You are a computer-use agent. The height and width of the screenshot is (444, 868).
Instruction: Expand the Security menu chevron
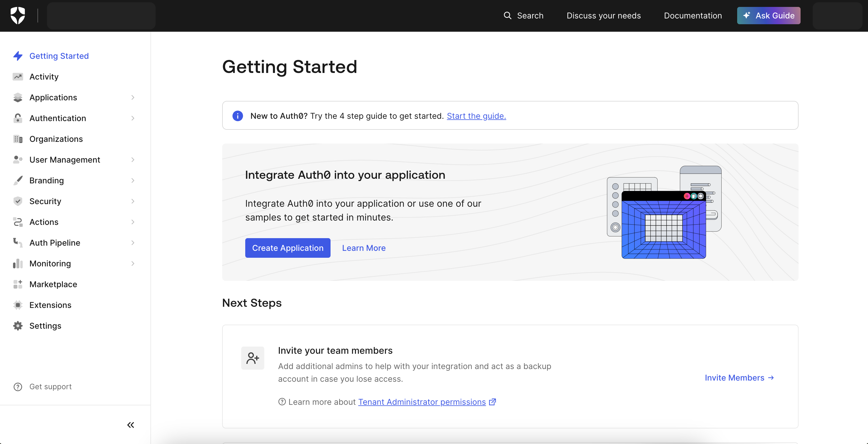click(133, 201)
